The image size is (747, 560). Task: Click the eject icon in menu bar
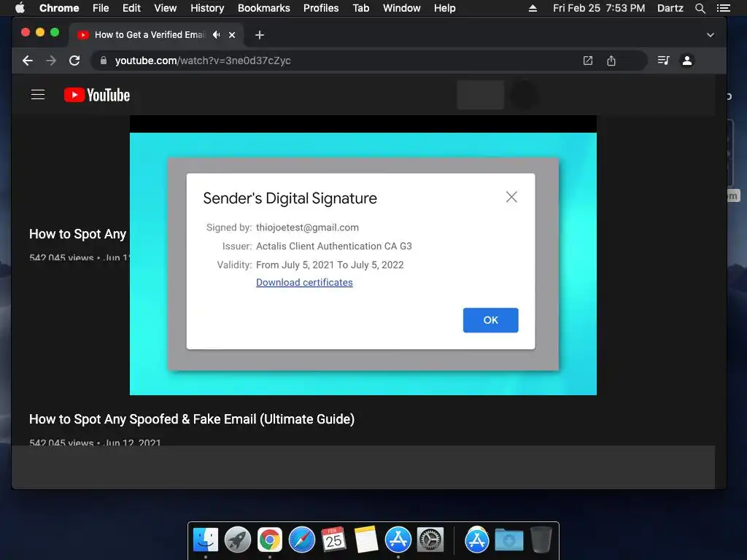533,8
